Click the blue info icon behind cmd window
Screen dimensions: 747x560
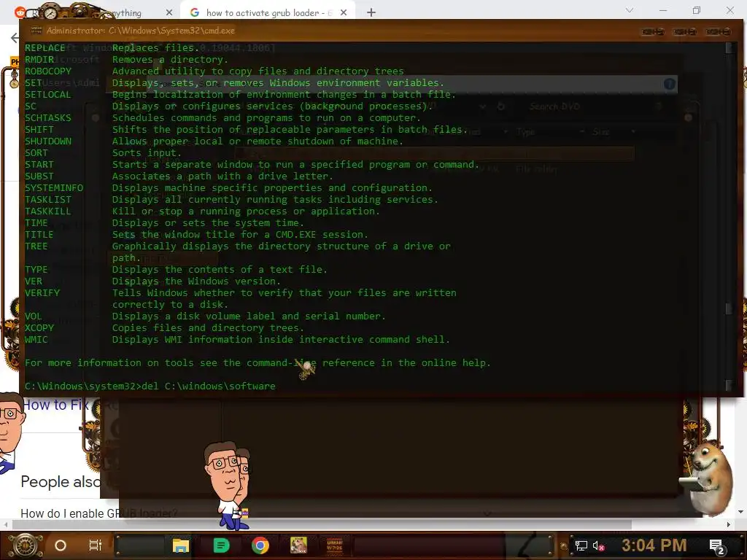670,85
